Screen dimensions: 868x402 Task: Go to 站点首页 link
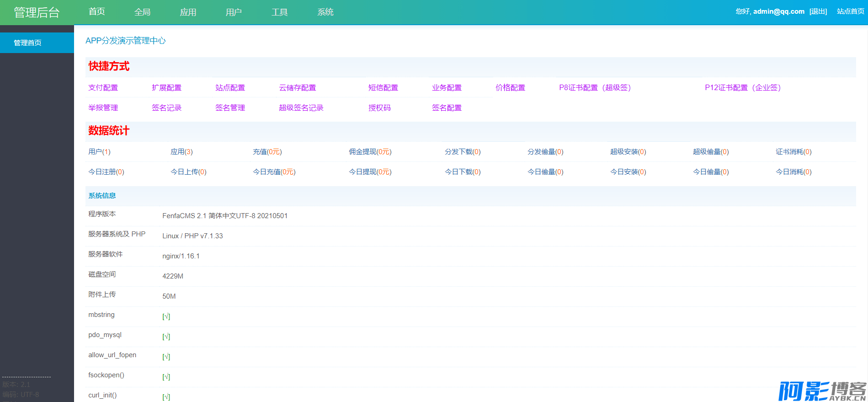pos(851,11)
